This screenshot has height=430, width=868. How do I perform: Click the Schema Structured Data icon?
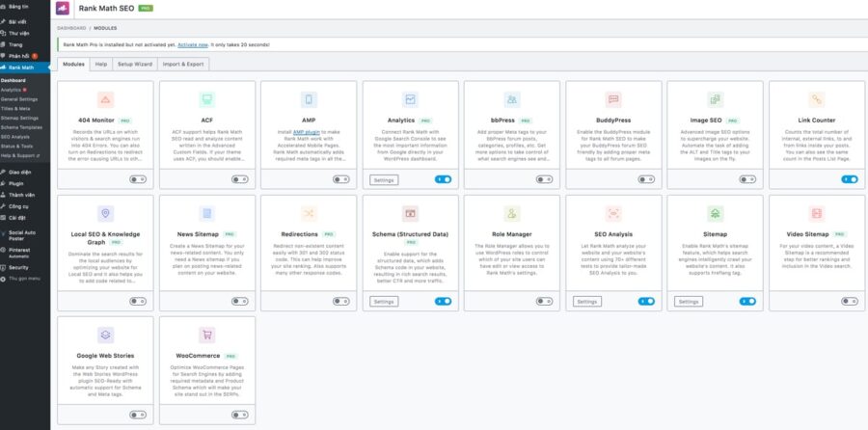pos(410,214)
